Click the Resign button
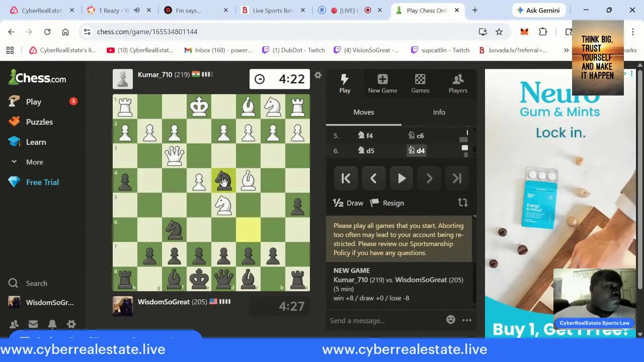Screen dimensions: 644x362 click(x=387, y=203)
